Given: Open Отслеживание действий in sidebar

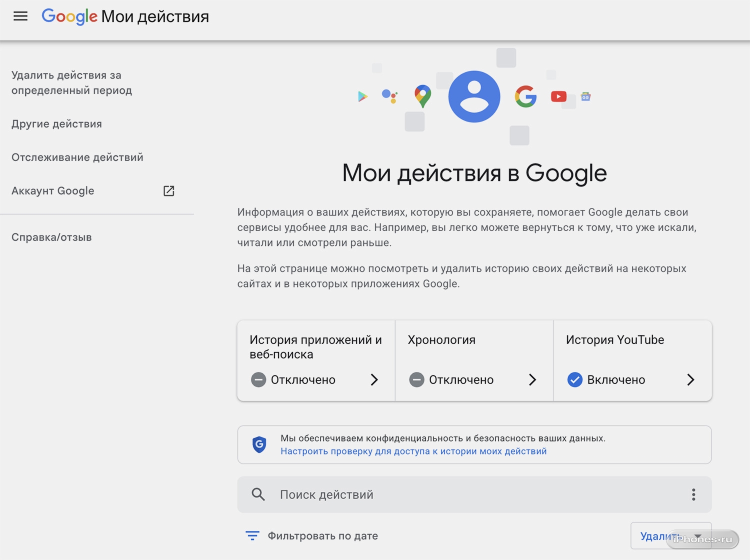Looking at the screenshot, I should pos(77,157).
